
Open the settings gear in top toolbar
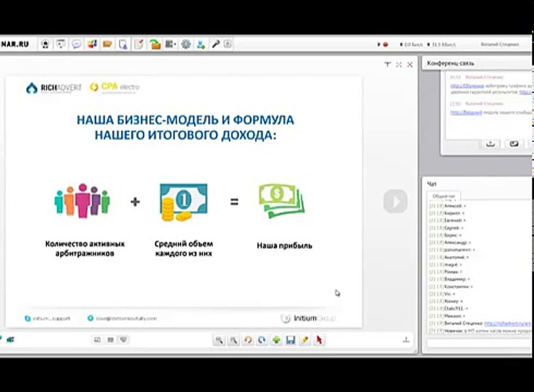(186, 44)
